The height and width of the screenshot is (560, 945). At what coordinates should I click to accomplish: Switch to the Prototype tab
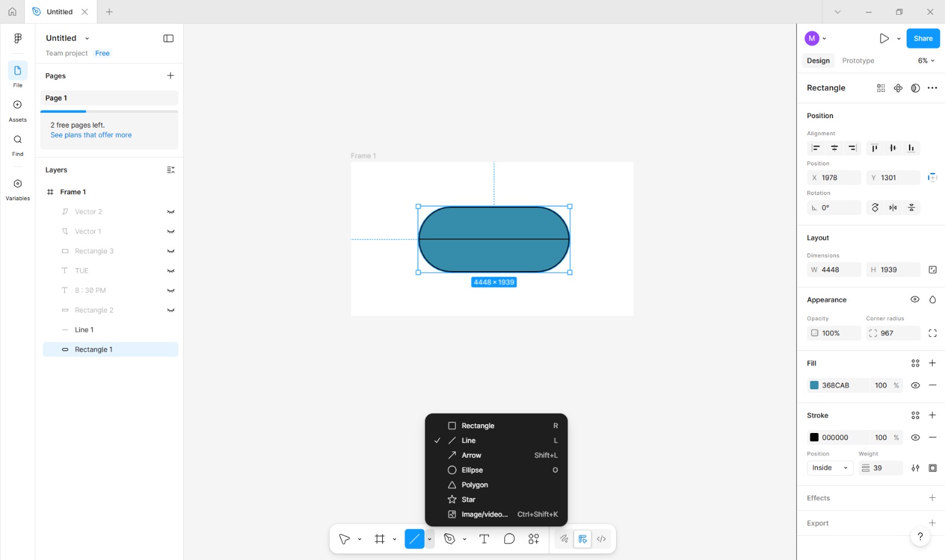tap(858, 60)
